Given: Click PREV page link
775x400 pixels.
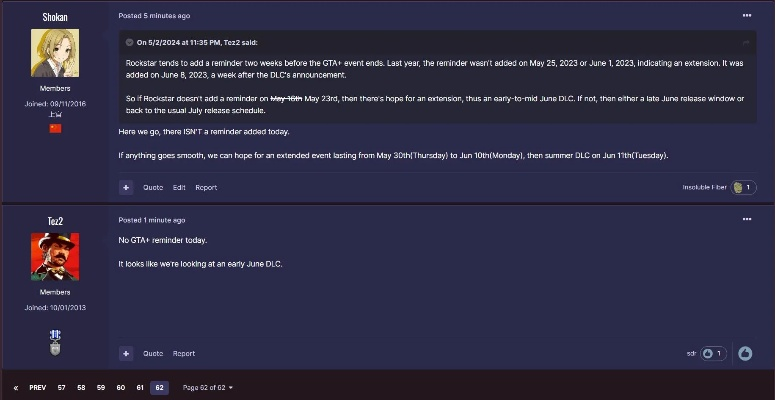Looking at the screenshot, I should coord(37,387).
